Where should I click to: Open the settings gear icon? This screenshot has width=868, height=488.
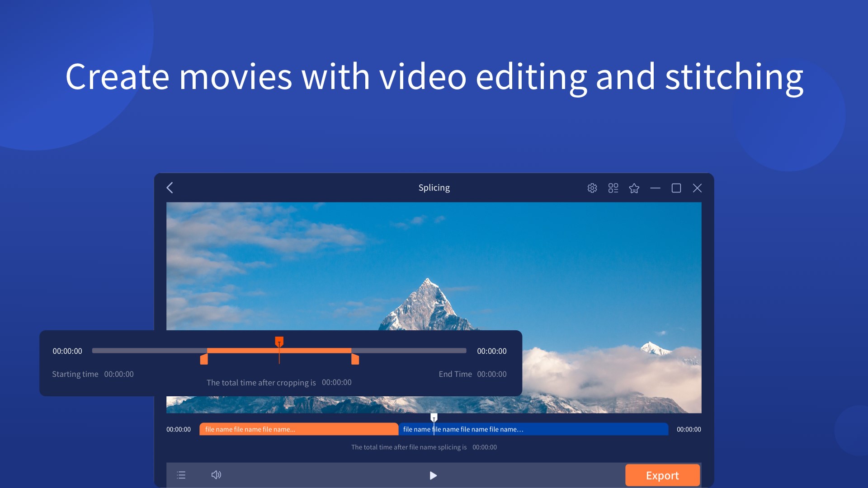[x=592, y=188]
